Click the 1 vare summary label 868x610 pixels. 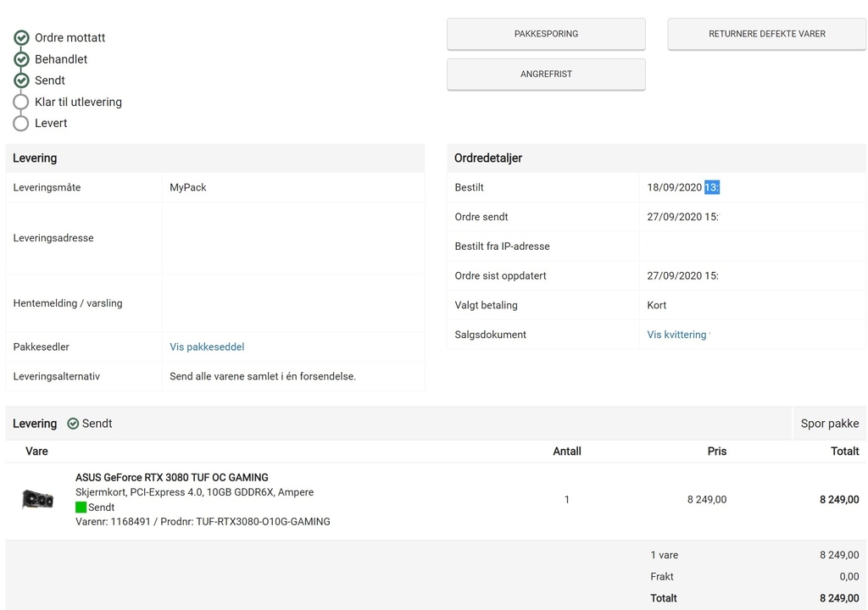pyautogui.click(x=665, y=555)
